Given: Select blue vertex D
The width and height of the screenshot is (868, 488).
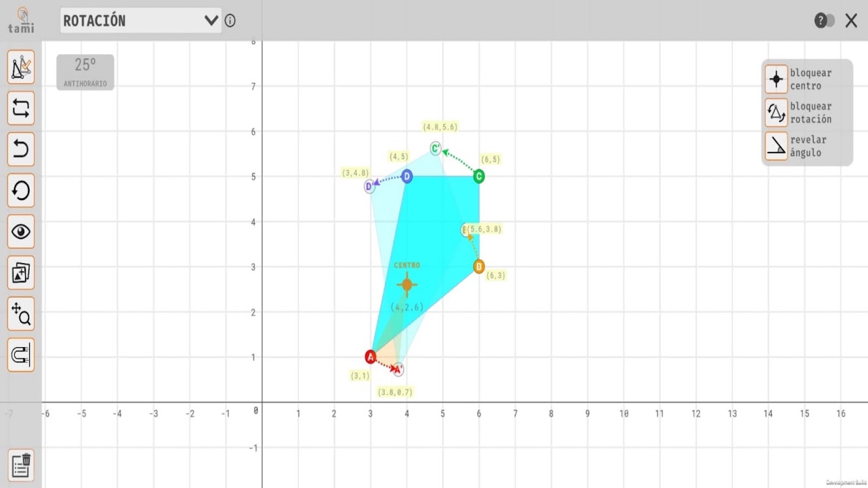Looking at the screenshot, I should pyautogui.click(x=407, y=177).
